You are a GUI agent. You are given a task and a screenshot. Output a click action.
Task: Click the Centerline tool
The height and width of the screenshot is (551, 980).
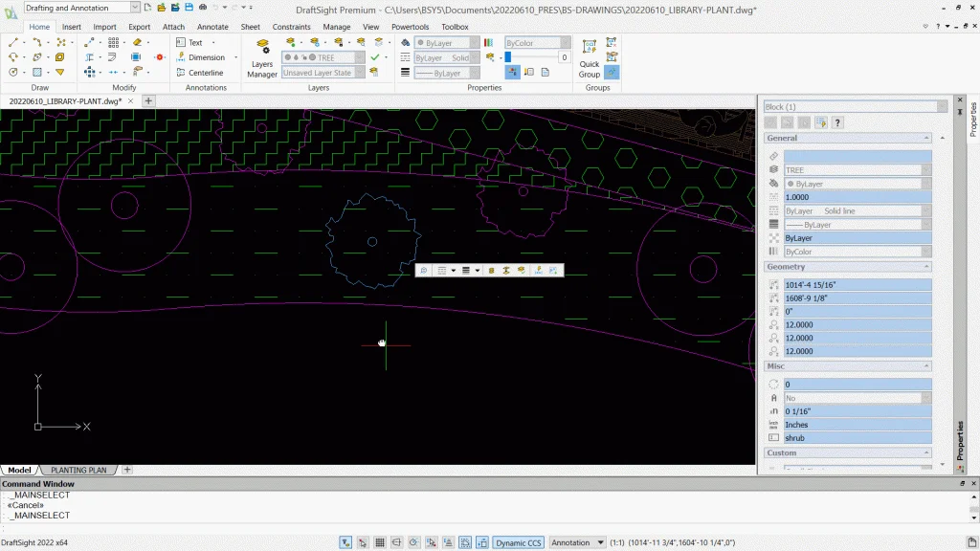coord(204,73)
